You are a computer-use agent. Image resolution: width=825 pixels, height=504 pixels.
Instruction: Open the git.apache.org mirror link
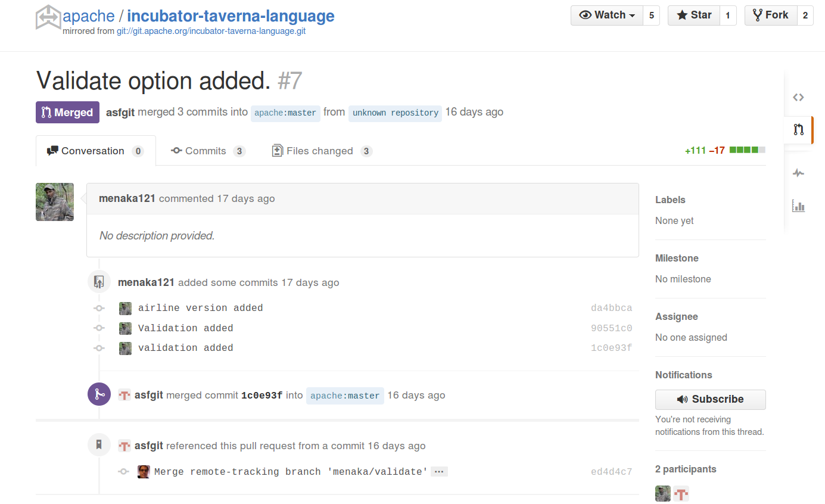point(211,31)
